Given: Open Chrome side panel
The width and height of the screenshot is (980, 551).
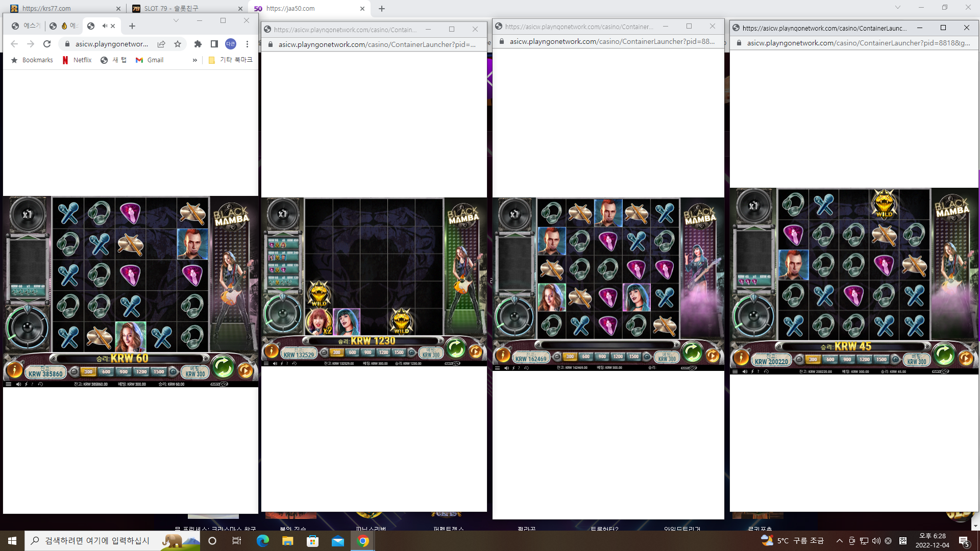Looking at the screenshot, I should coord(214,44).
